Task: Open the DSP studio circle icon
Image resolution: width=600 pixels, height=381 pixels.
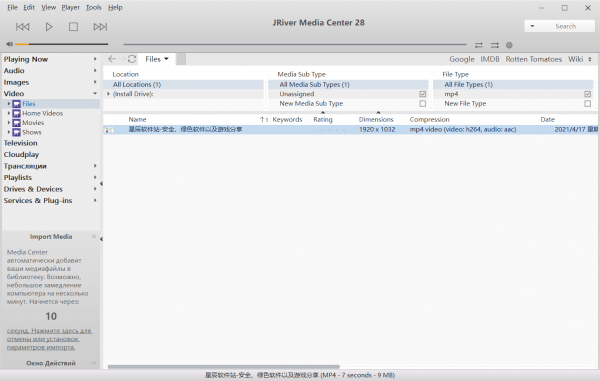Action: tap(509, 45)
